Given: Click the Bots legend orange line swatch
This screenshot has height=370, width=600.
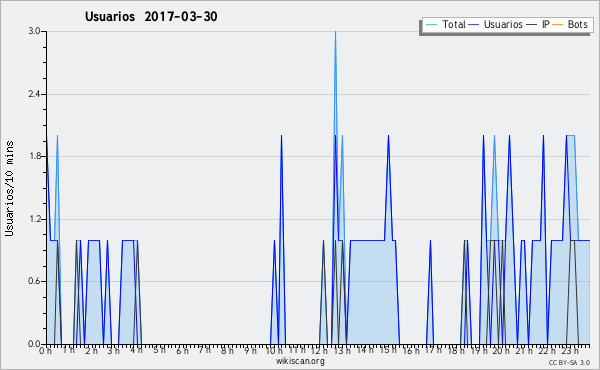Looking at the screenshot, I should click(x=558, y=25).
